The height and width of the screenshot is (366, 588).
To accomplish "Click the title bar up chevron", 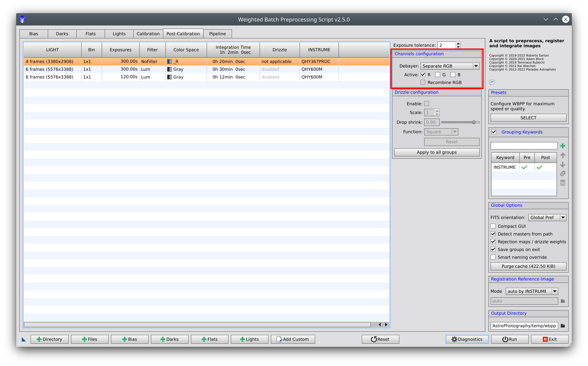I will [x=556, y=19].
